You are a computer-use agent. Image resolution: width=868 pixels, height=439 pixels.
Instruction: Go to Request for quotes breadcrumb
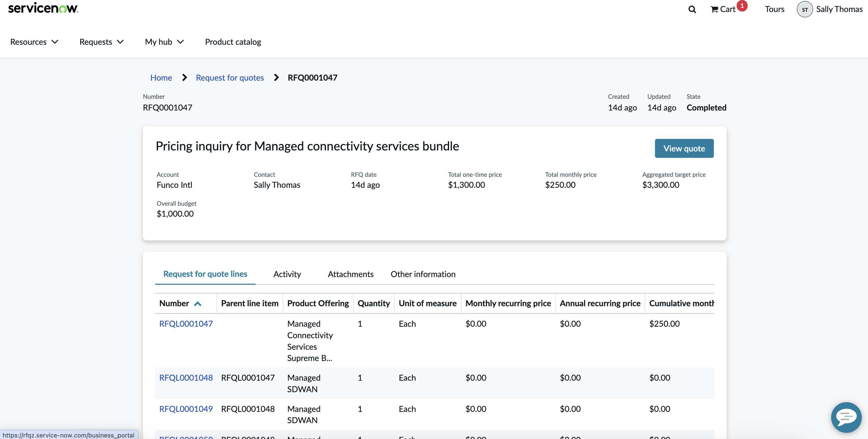(x=230, y=78)
